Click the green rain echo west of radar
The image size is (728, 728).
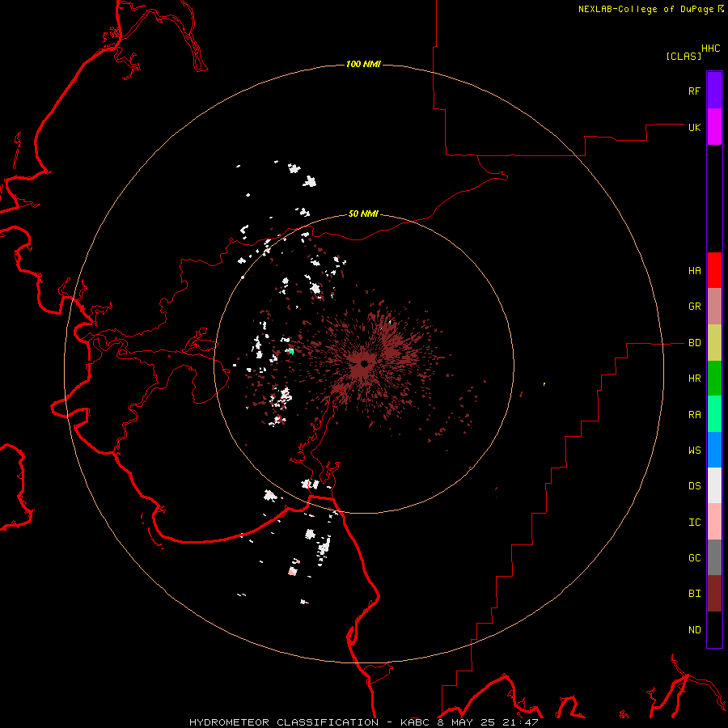(290, 352)
